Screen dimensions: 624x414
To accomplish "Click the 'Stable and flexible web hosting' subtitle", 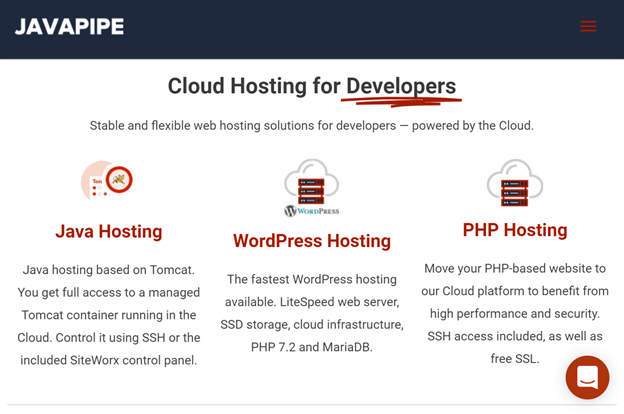I will tap(312, 125).
